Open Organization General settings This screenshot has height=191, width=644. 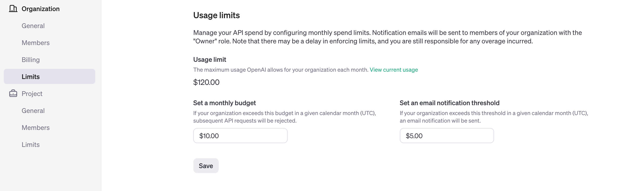(x=33, y=26)
